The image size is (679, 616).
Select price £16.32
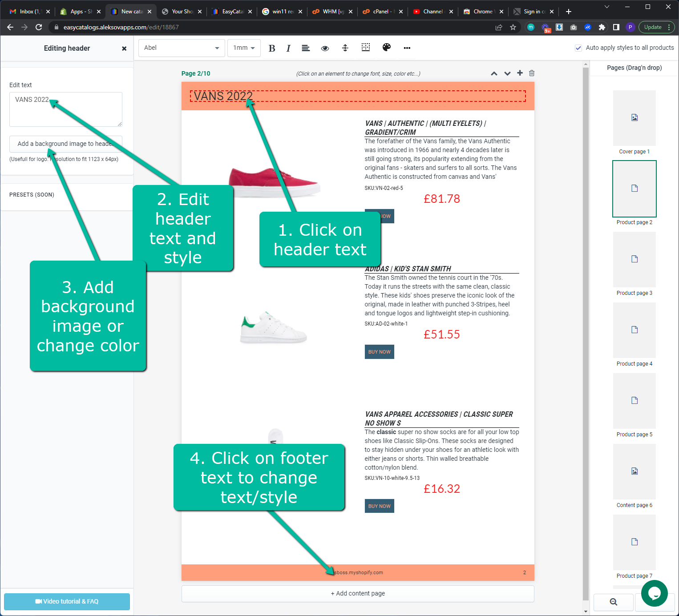(x=442, y=489)
